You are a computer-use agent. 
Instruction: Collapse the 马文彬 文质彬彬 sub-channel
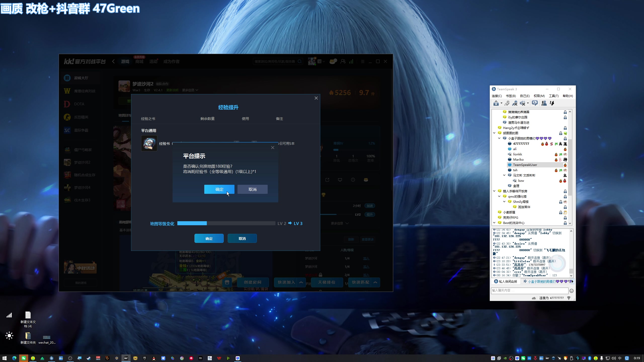(504, 175)
